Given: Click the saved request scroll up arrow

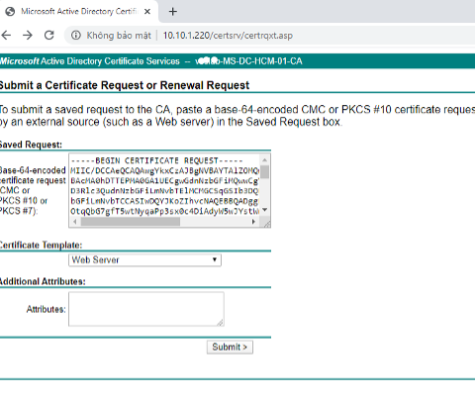Looking at the screenshot, I should click(265, 160).
